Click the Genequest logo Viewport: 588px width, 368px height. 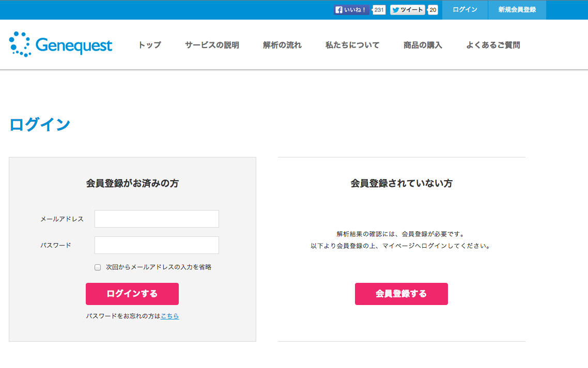pos(60,45)
